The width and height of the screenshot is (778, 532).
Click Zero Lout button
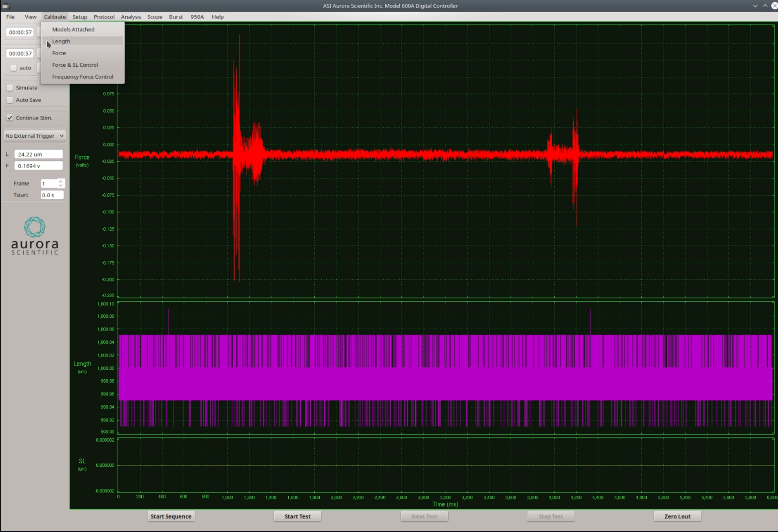(x=677, y=516)
